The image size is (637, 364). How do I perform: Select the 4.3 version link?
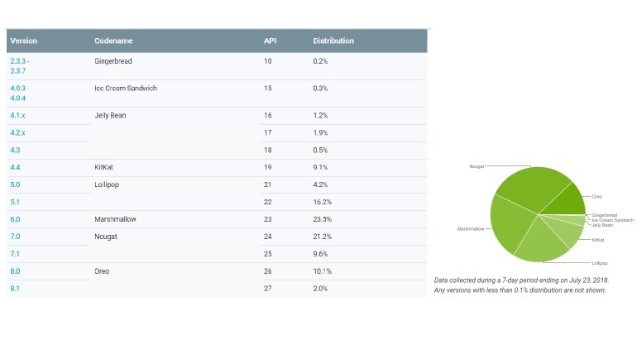click(14, 150)
